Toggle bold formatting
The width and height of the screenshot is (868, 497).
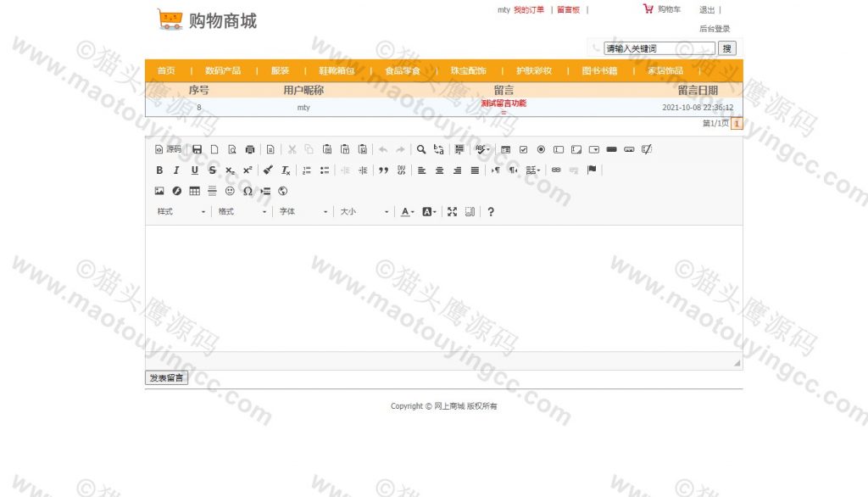[159, 170]
